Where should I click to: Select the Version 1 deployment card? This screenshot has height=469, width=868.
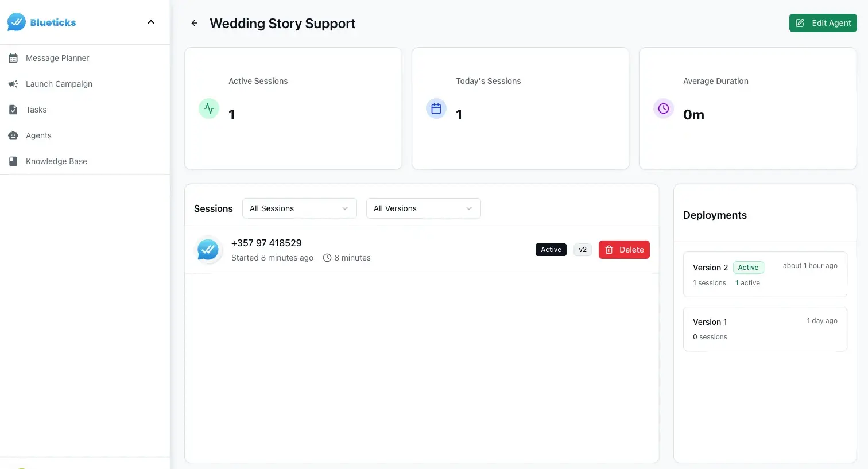pyautogui.click(x=765, y=329)
